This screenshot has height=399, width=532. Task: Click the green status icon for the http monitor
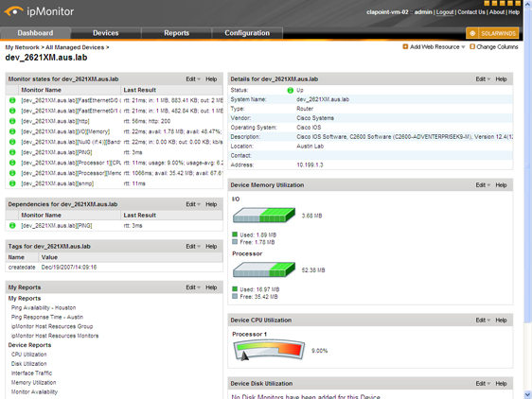(x=12, y=121)
